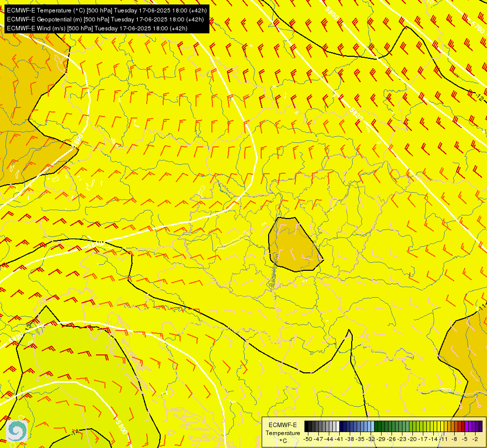This screenshot has height=448, width=487.
Task: Click the -2 legend scale label
Action: [x=475, y=439]
